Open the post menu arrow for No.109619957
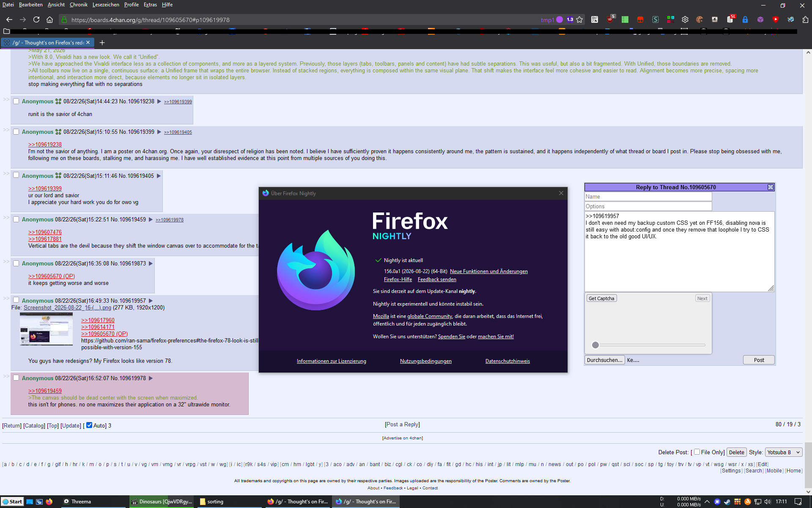This screenshot has height=508, width=812. 151,301
